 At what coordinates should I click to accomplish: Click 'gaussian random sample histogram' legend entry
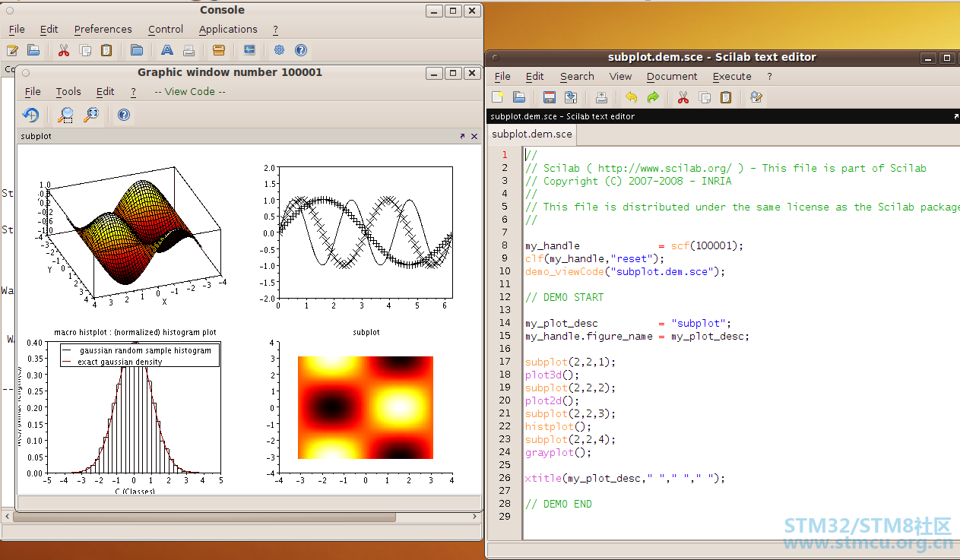click(x=144, y=350)
